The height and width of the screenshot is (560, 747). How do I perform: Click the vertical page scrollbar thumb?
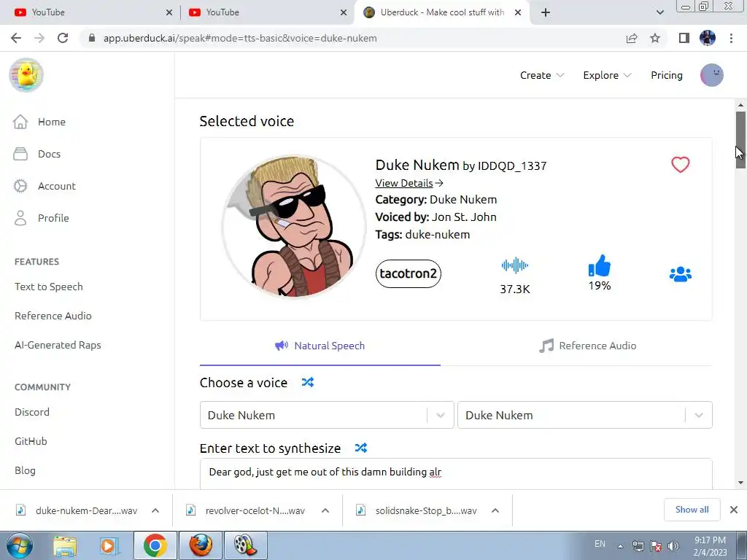point(740,140)
